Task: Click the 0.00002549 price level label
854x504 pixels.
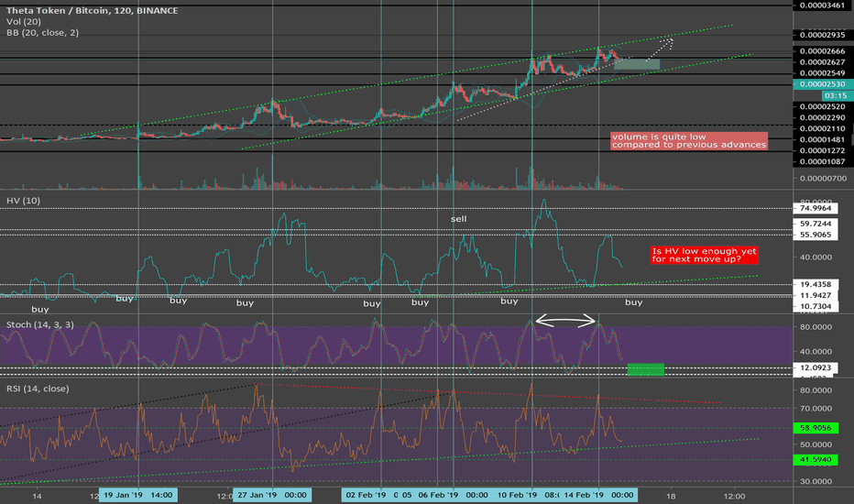Action: (x=823, y=73)
